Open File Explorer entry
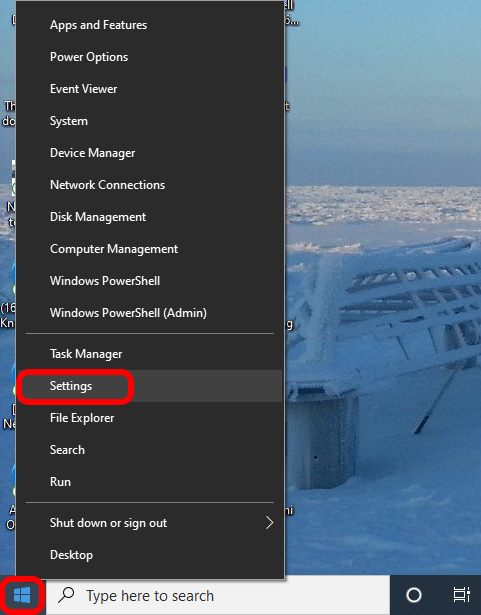This screenshot has height=615, width=481. pos(150,418)
